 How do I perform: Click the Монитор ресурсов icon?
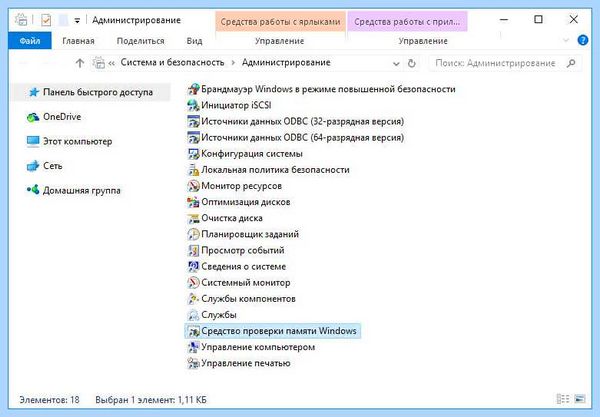(193, 186)
